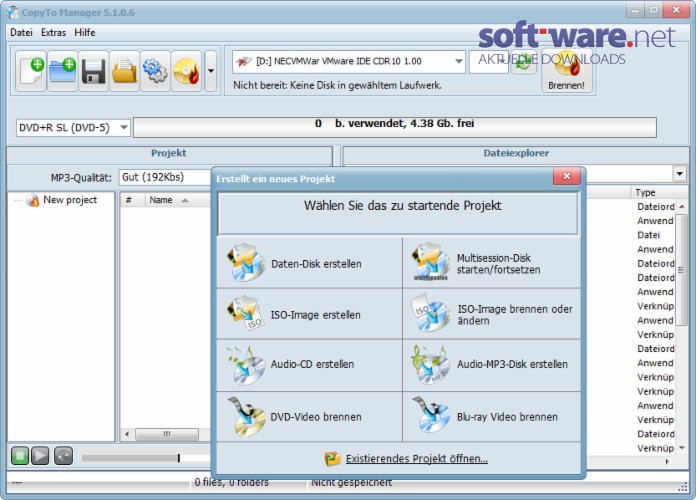Click the new file with plus icon

pos(32,71)
